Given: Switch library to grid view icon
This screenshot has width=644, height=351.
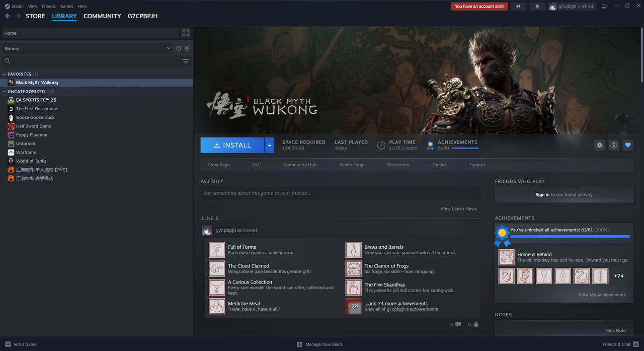Looking at the screenshot, I should pos(186,33).
